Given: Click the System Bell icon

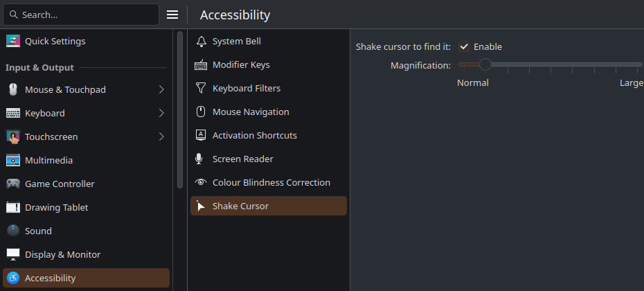Looking at the screenshot, I should (x=201, y=41).
